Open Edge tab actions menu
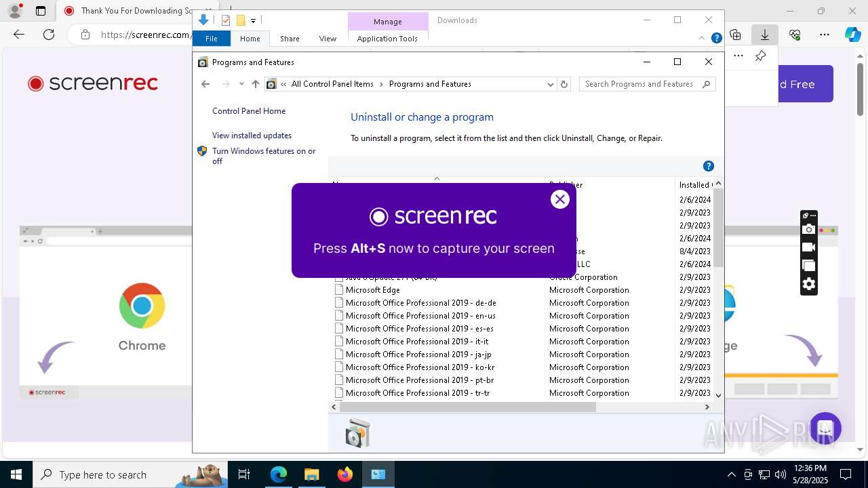868x488 pixels. 41,11
